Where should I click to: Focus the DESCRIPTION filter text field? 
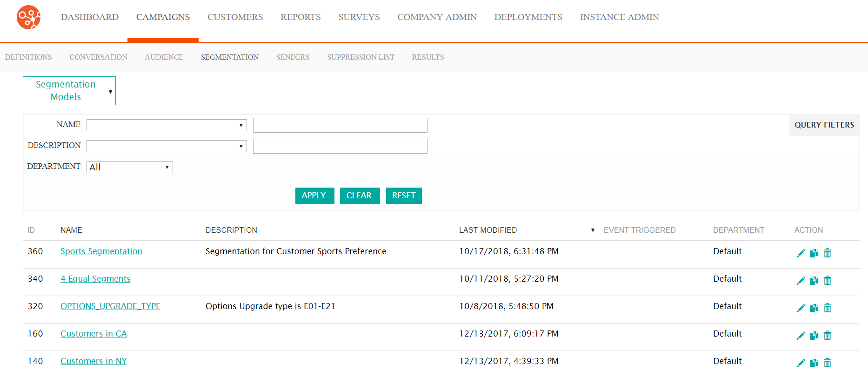340,146
